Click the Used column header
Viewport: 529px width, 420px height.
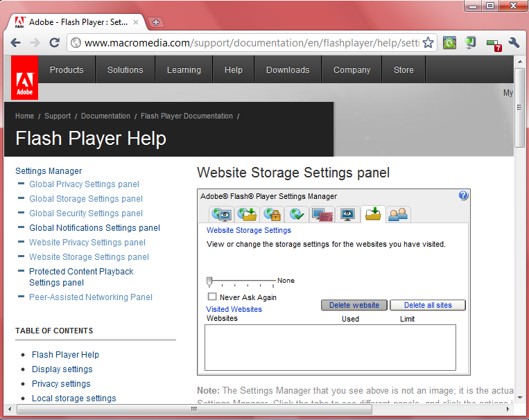point(350,319)
